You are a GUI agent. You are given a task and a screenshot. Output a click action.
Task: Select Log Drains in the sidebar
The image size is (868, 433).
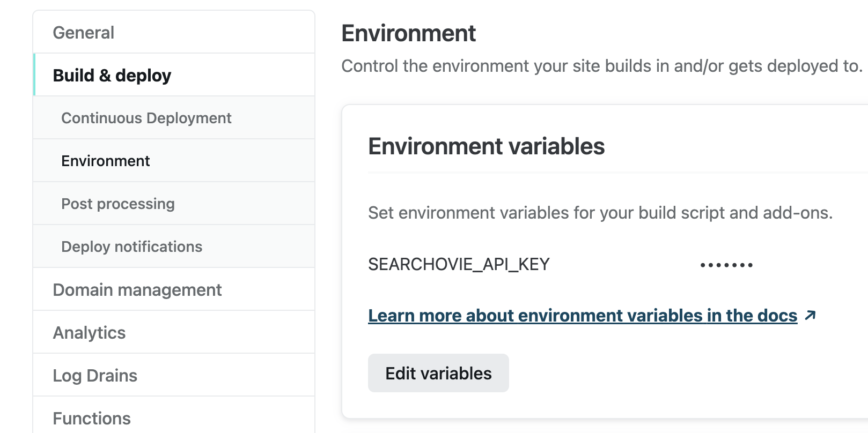click(94, 375)
